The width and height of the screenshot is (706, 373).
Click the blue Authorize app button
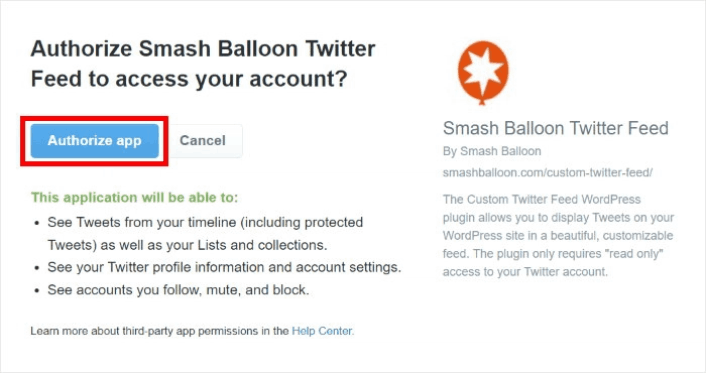coord(95,141)
